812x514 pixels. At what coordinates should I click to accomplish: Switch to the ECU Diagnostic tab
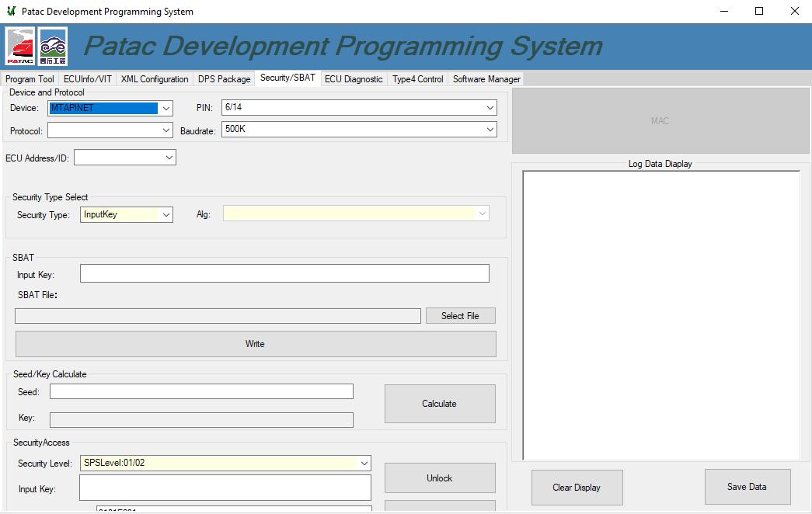(354, 78)
